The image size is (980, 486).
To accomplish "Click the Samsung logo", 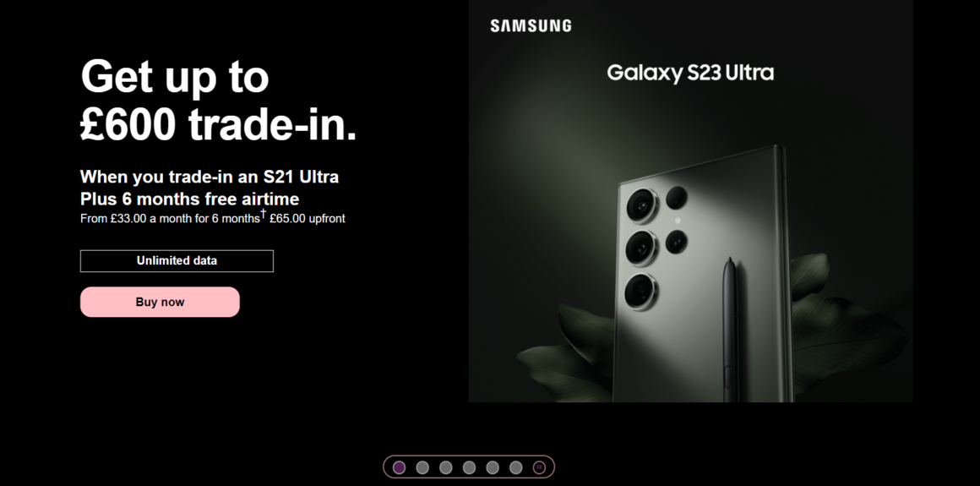I will 531,25.
